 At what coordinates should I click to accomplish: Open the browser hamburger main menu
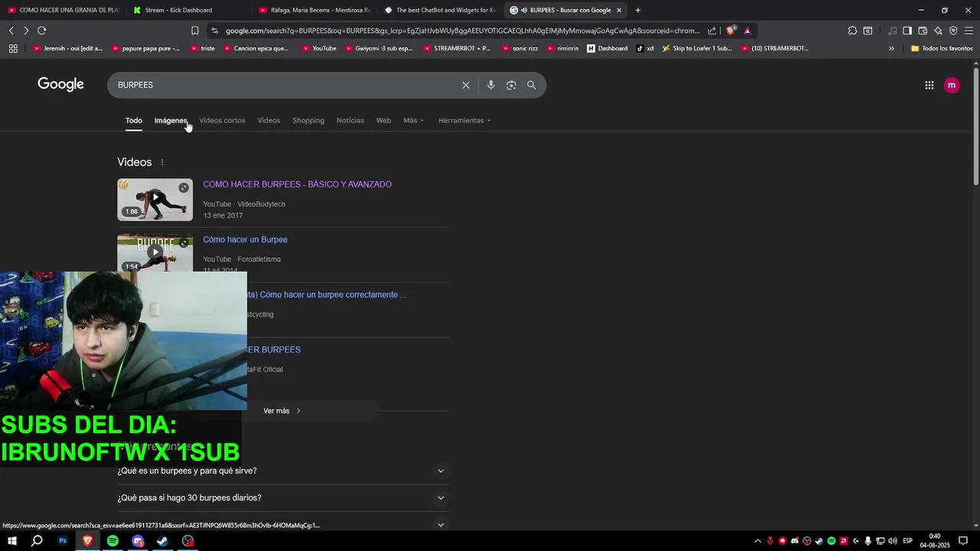click(x=969, y=31)
